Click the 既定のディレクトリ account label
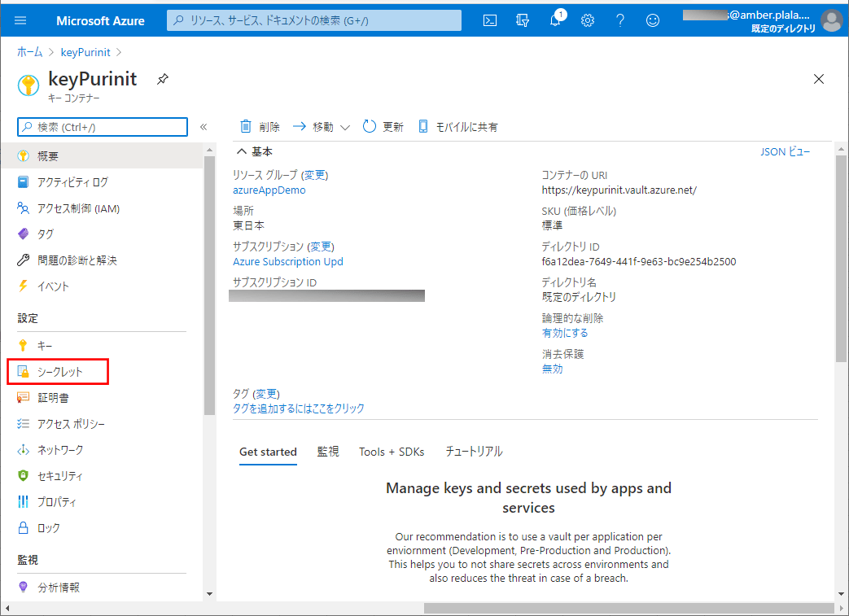Image resolution: width=849 pixels, height=616 pixels. 783,28
